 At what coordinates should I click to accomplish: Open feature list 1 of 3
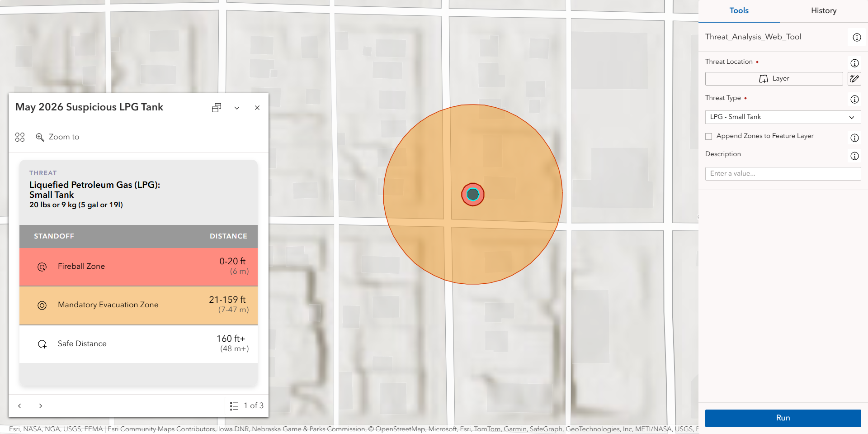(247, 406)
